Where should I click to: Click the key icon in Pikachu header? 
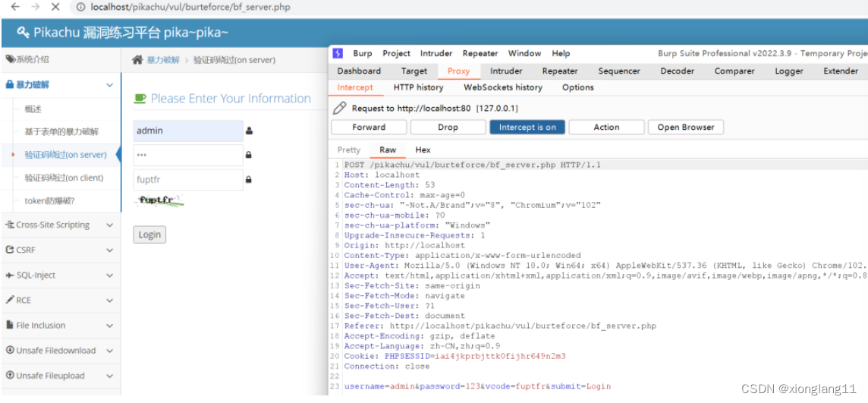pos(23,32)
